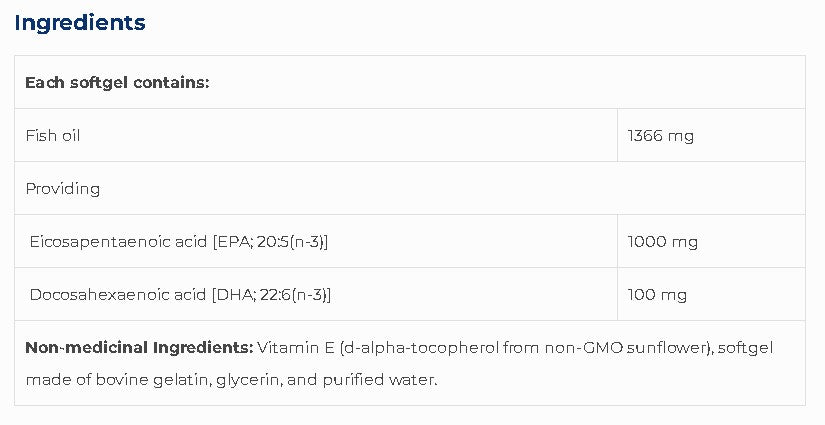Click the Providing row text
The width and height of the screenshot is (825, 425).
click(x=63, y=188)
